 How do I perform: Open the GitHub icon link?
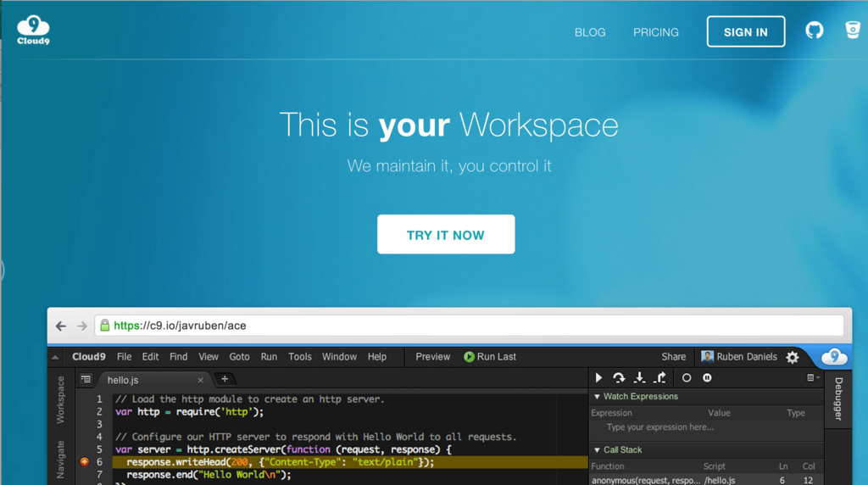click(x=815, y=31)
